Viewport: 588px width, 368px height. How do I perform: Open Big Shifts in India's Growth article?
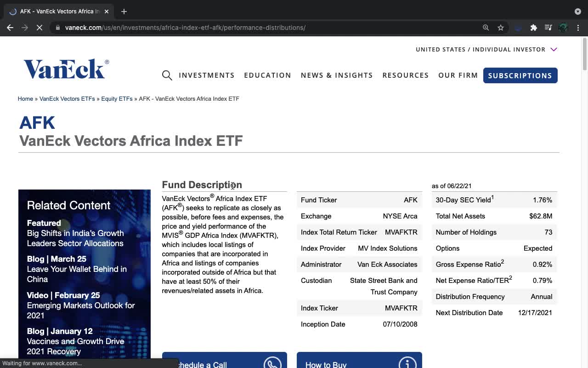click(75, 238)
